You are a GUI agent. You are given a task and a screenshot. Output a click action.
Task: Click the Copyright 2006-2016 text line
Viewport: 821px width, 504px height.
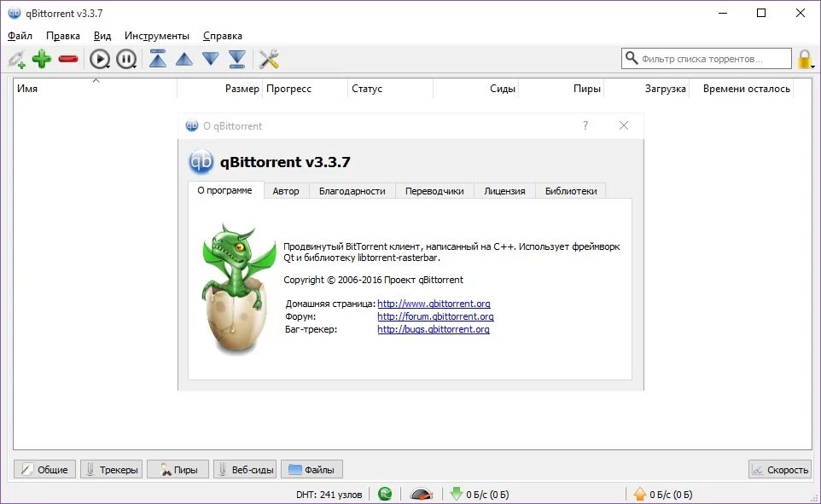(x=373, y=280)
